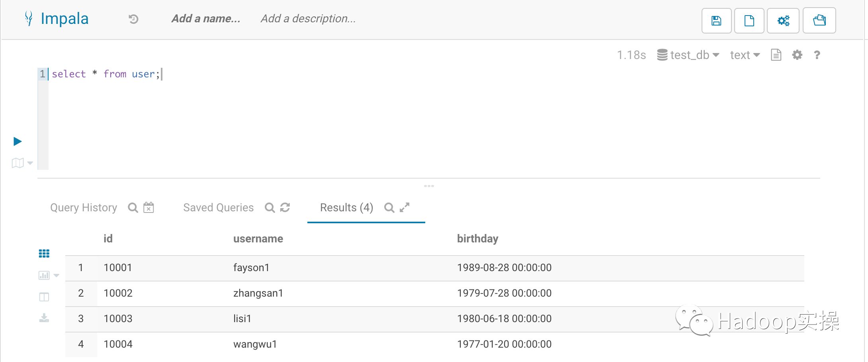Select birthday 1979-07-28 00:00:00
The width and height of the screenshot is (868, 362).
(x=504, y=293)
